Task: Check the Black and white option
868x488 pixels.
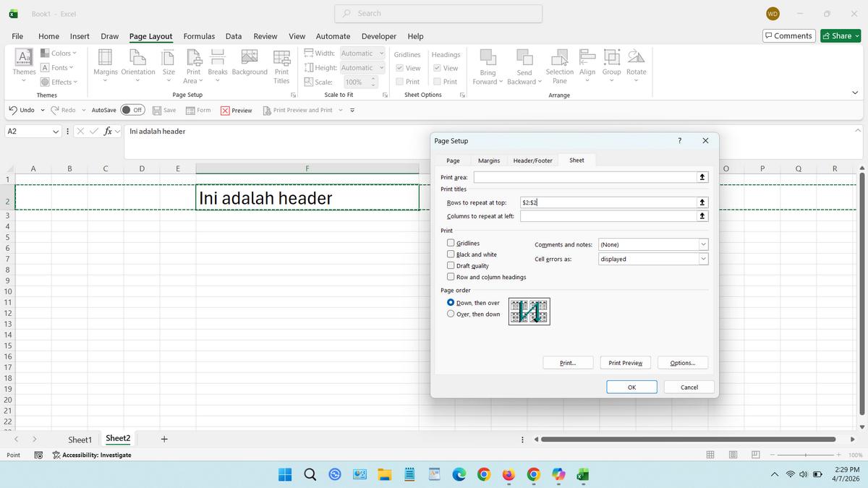Action: [x=451, y=254]
